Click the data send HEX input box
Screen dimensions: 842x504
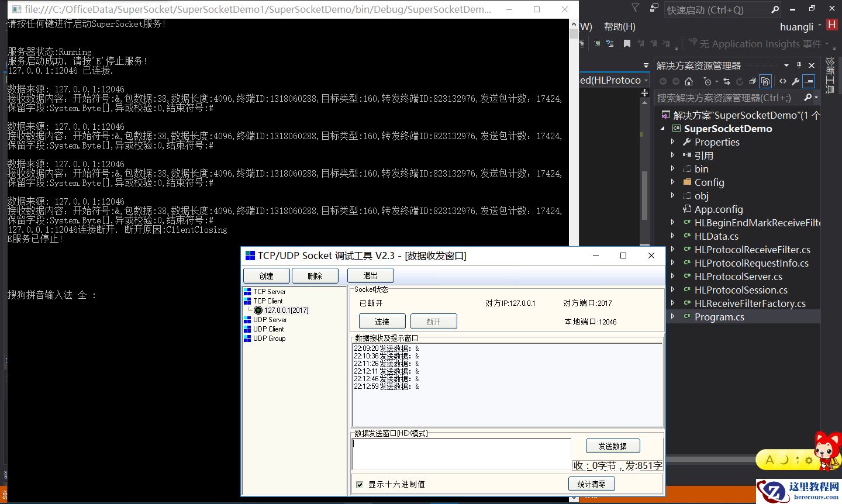461,454
